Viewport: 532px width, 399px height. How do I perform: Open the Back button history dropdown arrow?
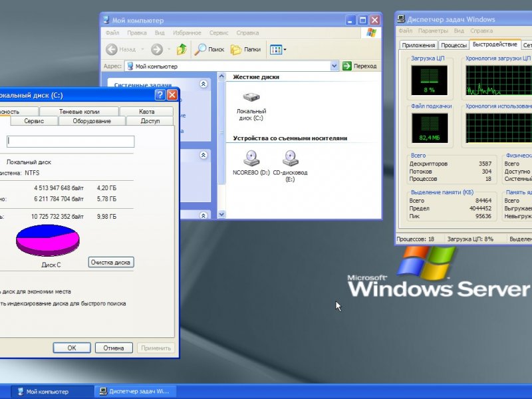142,49
